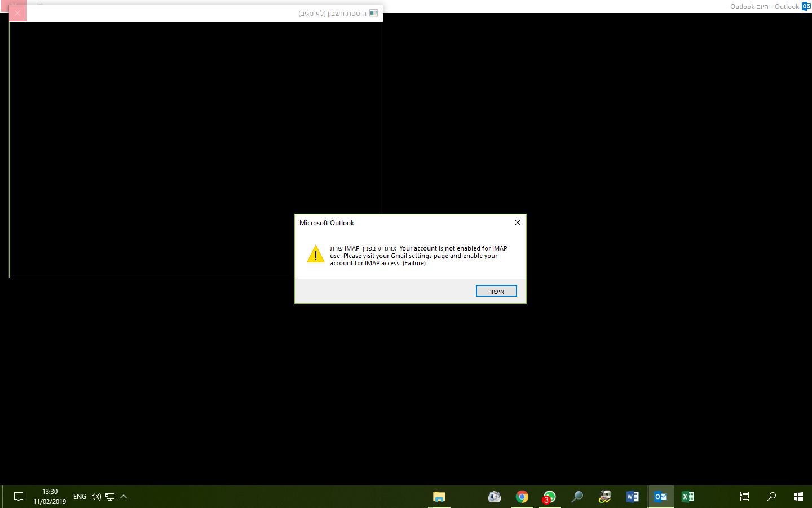Screen dimensions: 812x508
Task: Click the 'הוספת חשבון' window title
Action: point(333,13)
